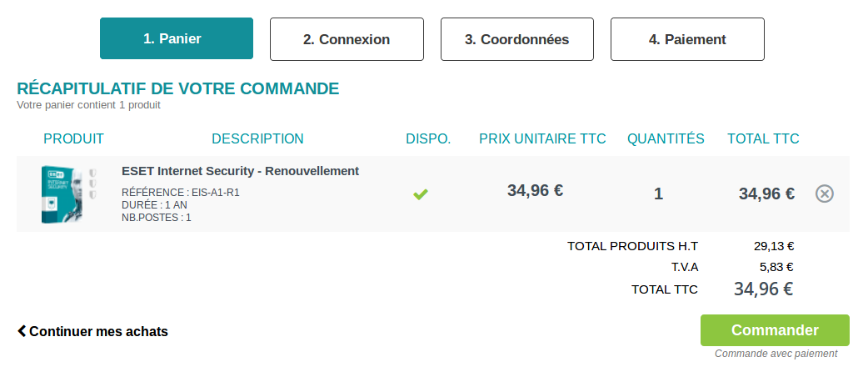Click the T.V.A amount 5,83 €
This screenshot has width=868, height=367.
776,267
